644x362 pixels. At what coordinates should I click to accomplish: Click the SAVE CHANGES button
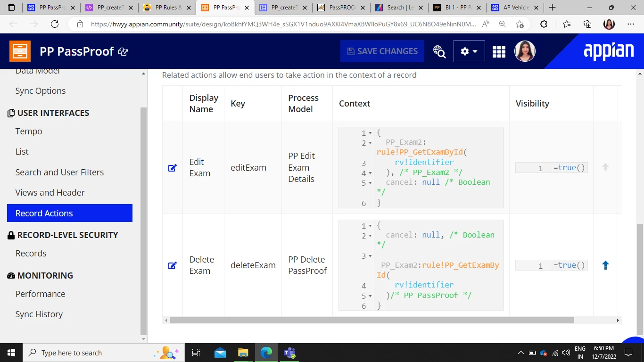pyautogui.click(x=382, y=51)
